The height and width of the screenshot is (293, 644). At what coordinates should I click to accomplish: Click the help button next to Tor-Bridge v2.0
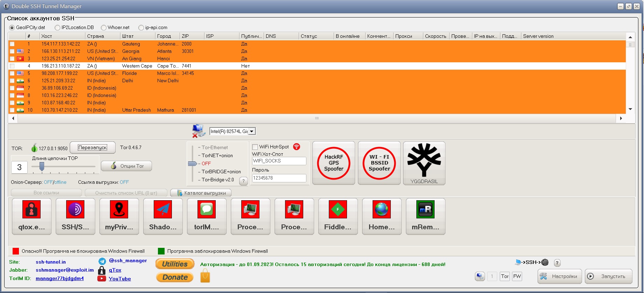(x=243, y=181)
